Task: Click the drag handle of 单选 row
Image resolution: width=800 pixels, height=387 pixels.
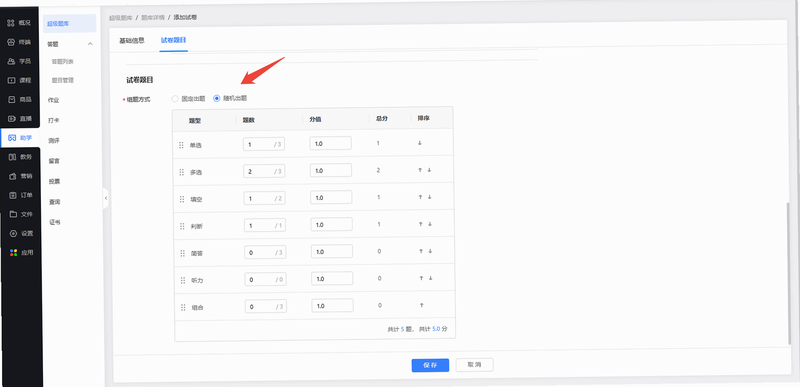Action: pyautogui.click(x=181, y=145)
